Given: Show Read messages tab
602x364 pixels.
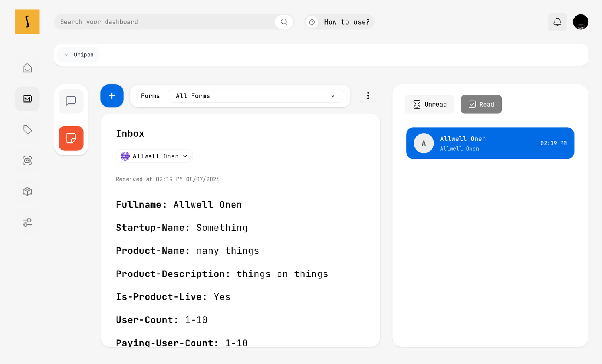Looking at the screenshot, I should [481, 104].
